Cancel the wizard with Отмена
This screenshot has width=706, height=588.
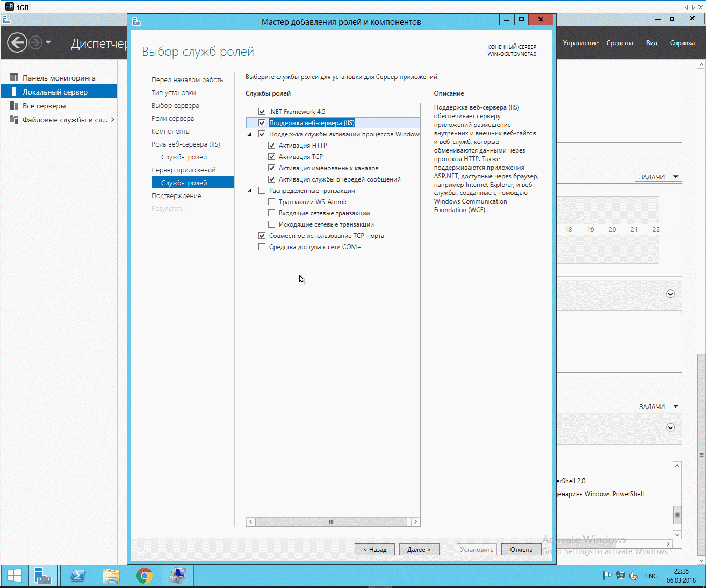[521, 550]
